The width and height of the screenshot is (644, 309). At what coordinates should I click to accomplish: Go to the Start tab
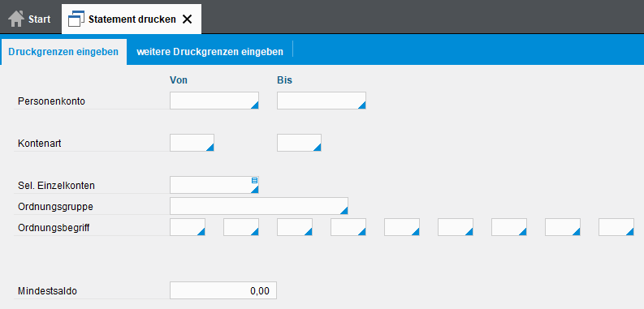29,19
